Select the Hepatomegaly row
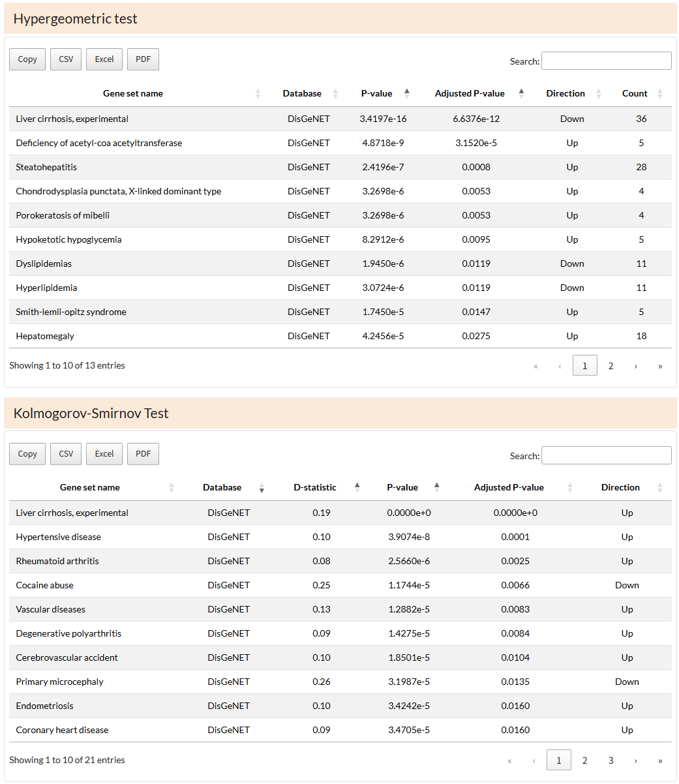 click(x=340, y=336)
